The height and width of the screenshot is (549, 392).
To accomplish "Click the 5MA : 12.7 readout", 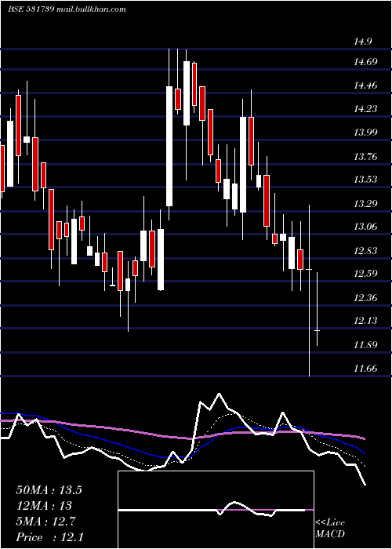I will [x=45, y=522].
